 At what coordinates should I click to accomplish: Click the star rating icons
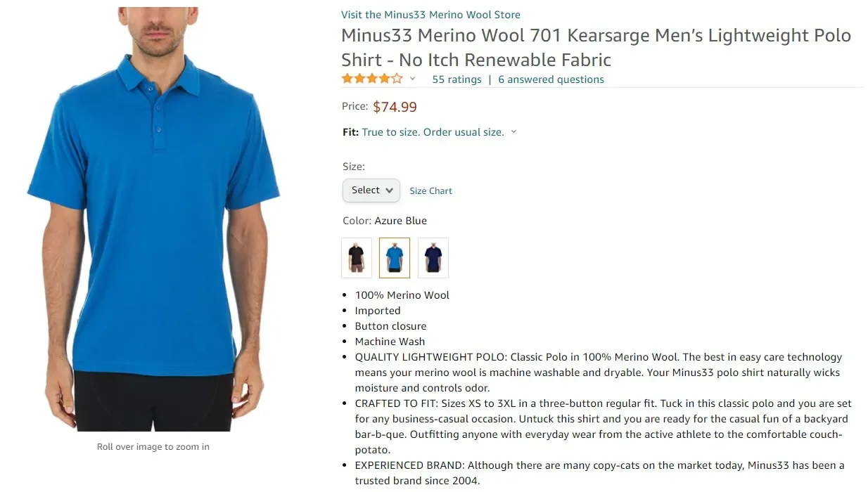(372, 79)
